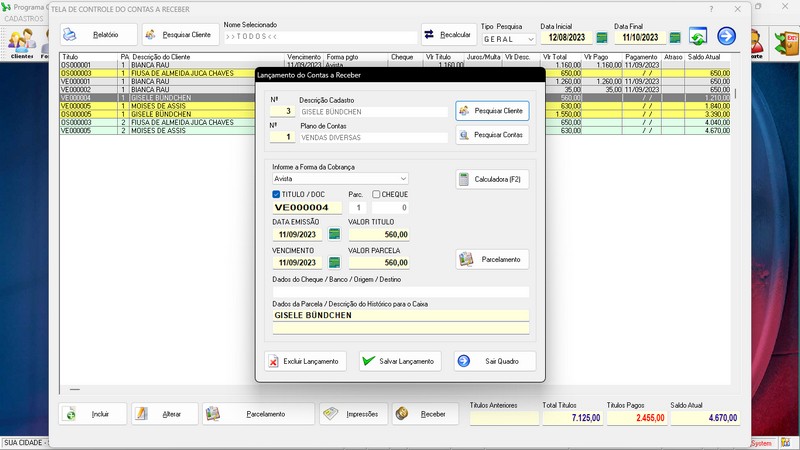Click the Valor Titulo amount field
Viewport: 800px width, 450px height.
(378, 234)
